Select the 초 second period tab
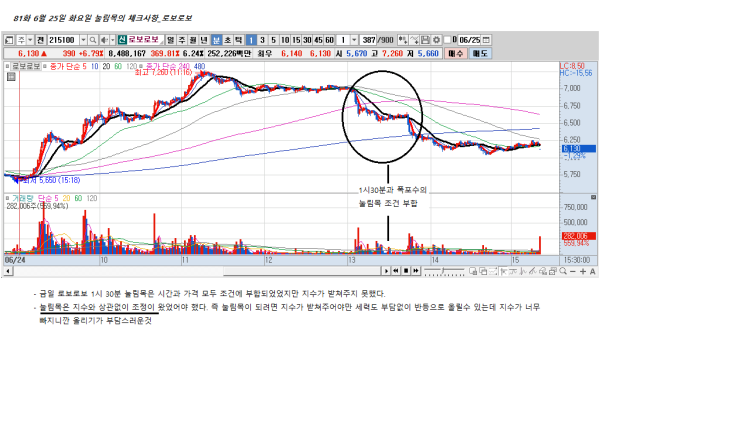This screenshot has height=428, width=743. [228, 40]
